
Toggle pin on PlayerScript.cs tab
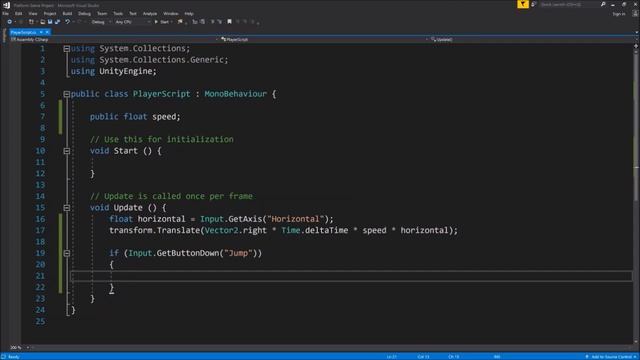[x=41, y=32]
